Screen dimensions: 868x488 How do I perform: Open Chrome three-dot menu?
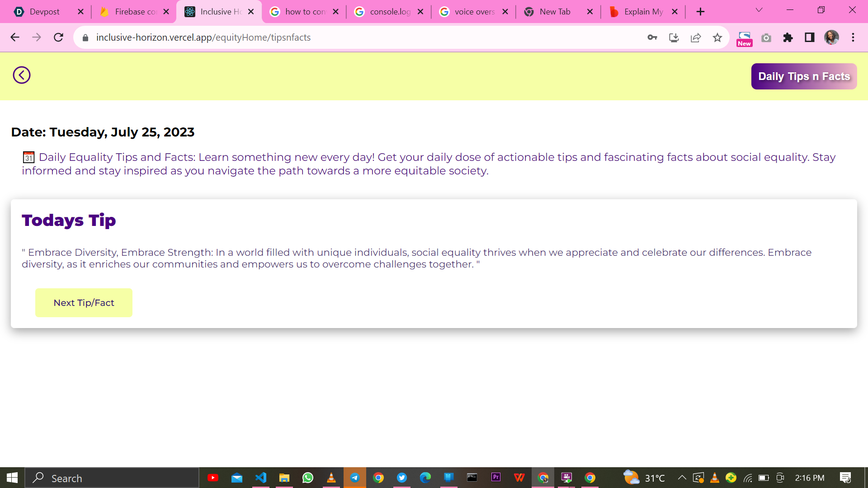(x=853, y=38)
